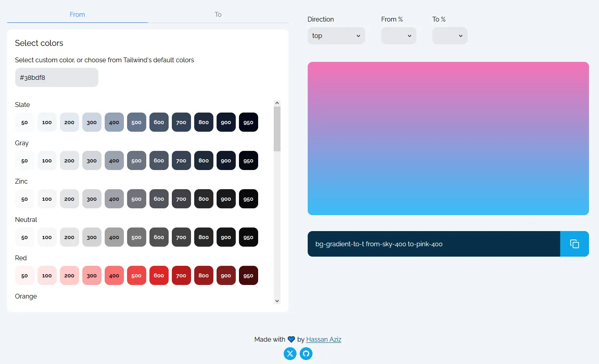The image size is (599, 364).
Task: Click the blue heart icon in footer
Action: (x=291, y=340)
